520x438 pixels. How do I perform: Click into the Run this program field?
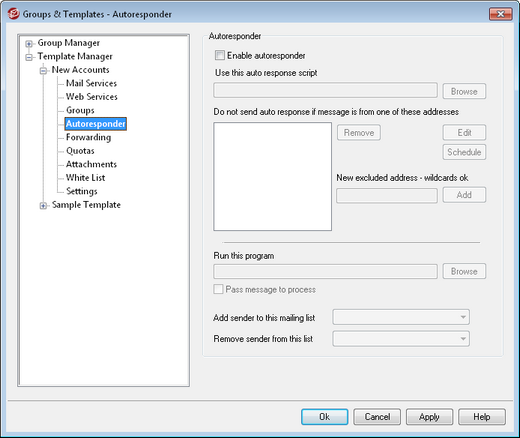pos(325,271)
